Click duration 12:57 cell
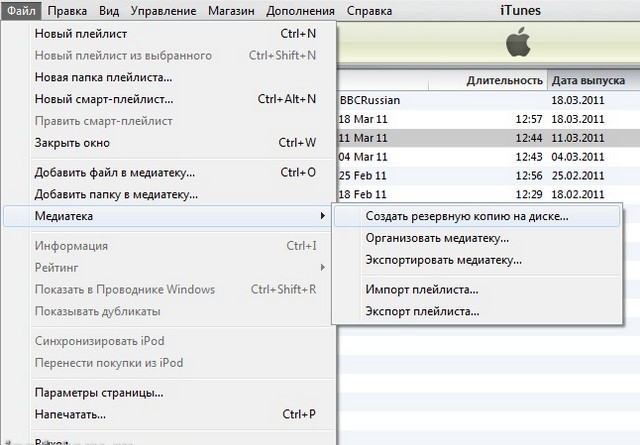The height and width of the screenshot is (445, 640). point(529,119)
